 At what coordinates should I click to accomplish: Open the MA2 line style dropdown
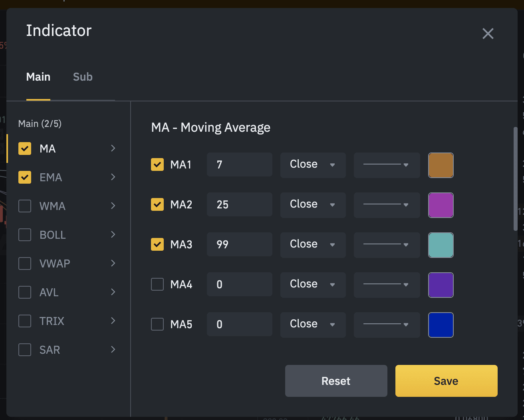pyautogui.click(x=386, y=205)
